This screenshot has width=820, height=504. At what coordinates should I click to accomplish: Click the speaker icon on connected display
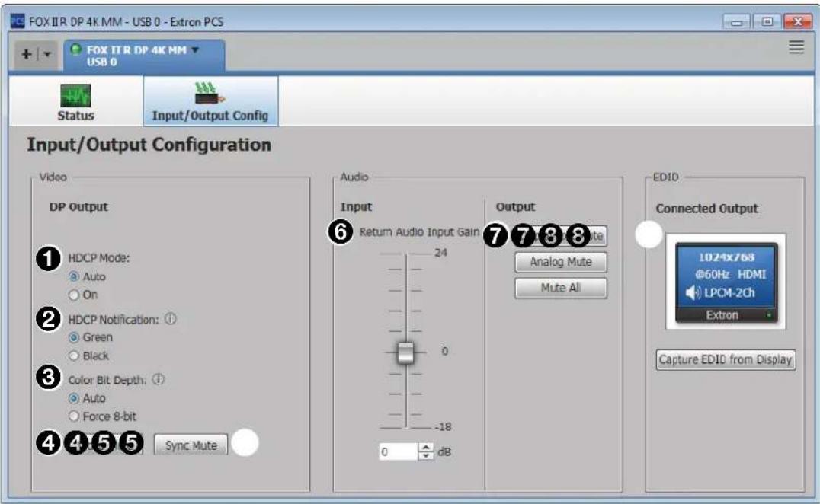click(x=693, y=292)
